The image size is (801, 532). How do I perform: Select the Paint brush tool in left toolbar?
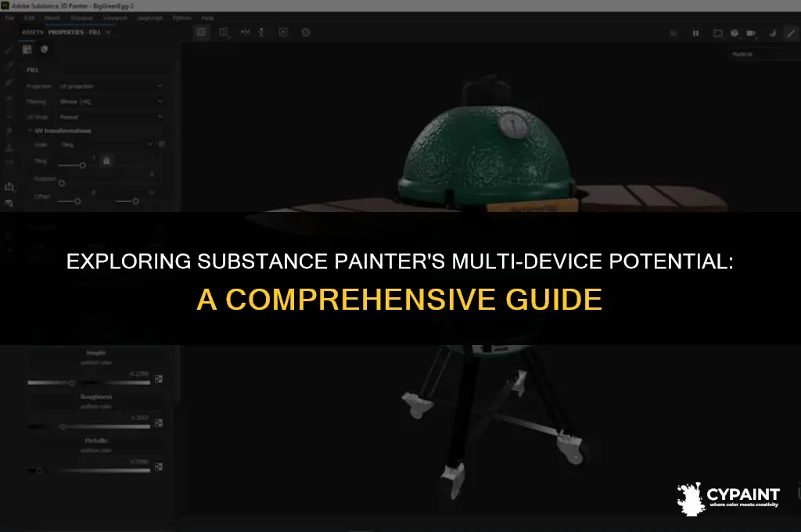coord(9,50)
